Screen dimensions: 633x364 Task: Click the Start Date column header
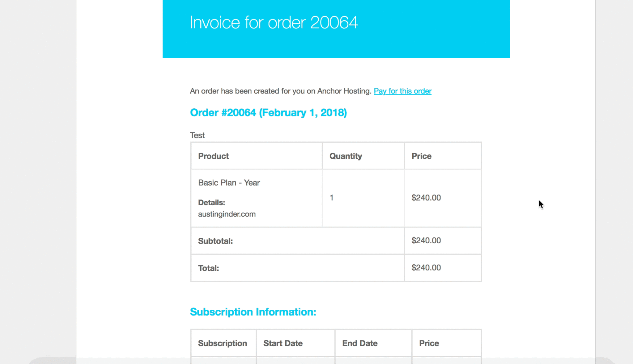[x=283, y=343]
